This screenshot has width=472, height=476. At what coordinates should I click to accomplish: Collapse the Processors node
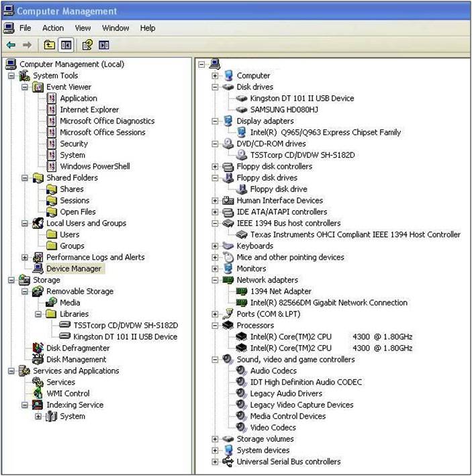[x=215, y=325]
